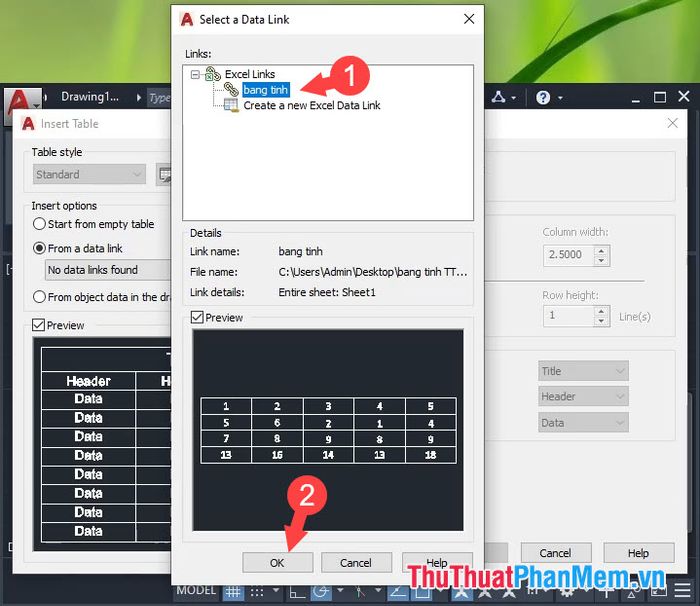
Task: Uncheck Preview in Select a Data Link dialog
Action: (x=197, y=318)
